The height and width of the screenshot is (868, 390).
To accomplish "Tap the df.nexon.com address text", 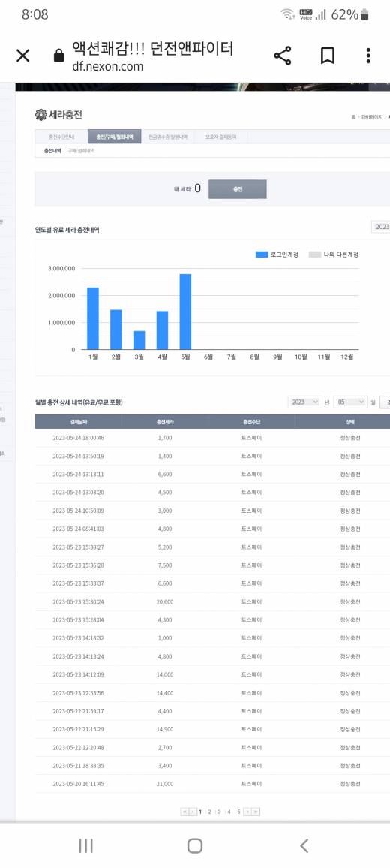I will coord(107,67).
